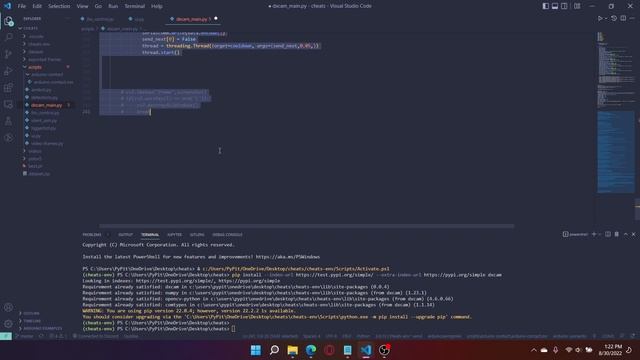
Task: Open the Run and Debug view
Action: point(8,71)
